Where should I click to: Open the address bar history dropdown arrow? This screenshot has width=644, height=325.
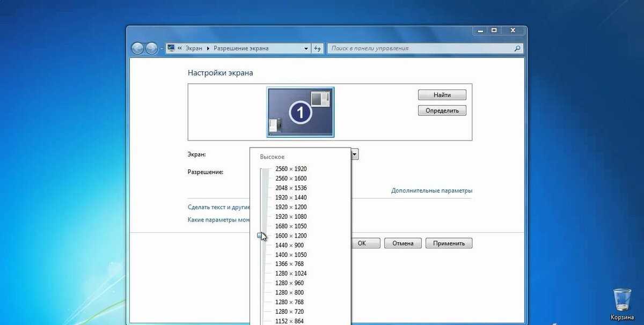306,48
